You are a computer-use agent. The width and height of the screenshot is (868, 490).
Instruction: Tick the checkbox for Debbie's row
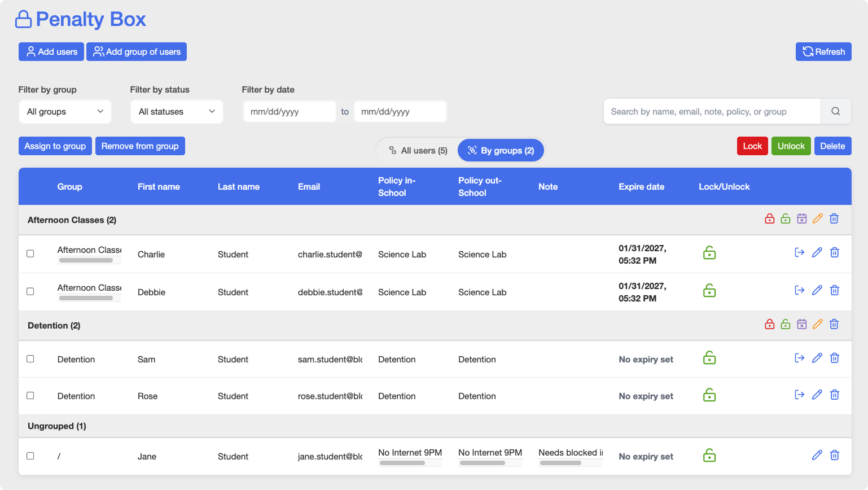click(x=30, y=292)
